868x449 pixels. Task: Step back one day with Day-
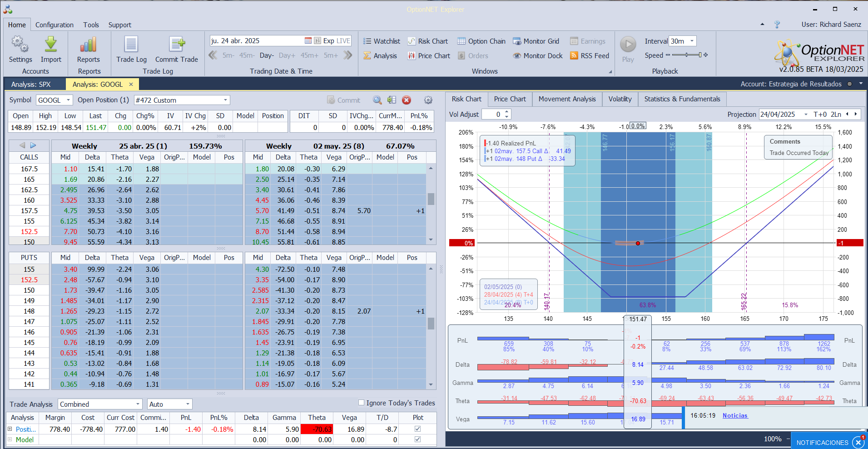[267, 55]
